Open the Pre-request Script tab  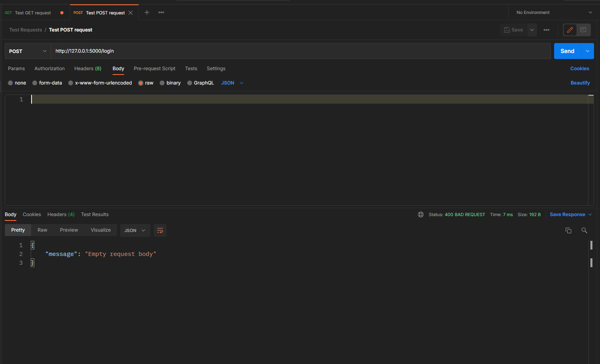point(154,69)
